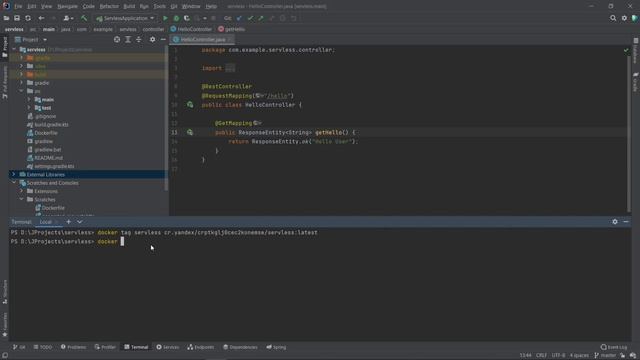The image size is (640, 360).
Task: Open ServlessApplication run configuration dropdown
Action: point(125,18)
